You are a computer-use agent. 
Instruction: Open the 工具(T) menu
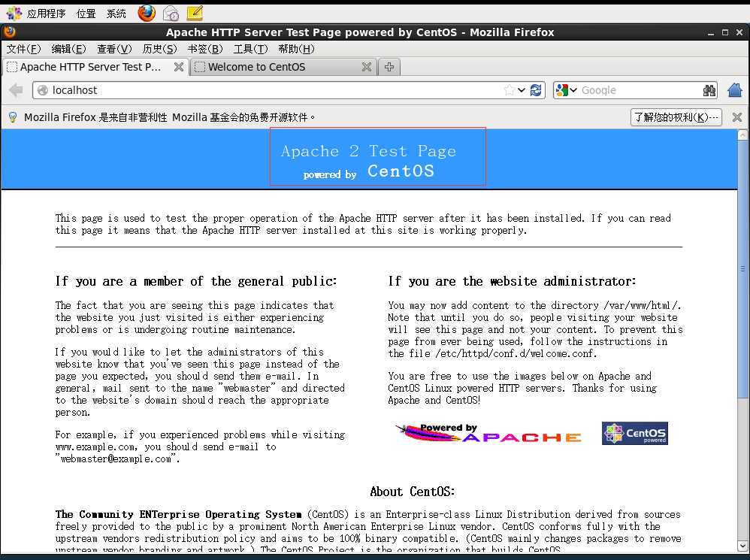(x=251, y=49)
